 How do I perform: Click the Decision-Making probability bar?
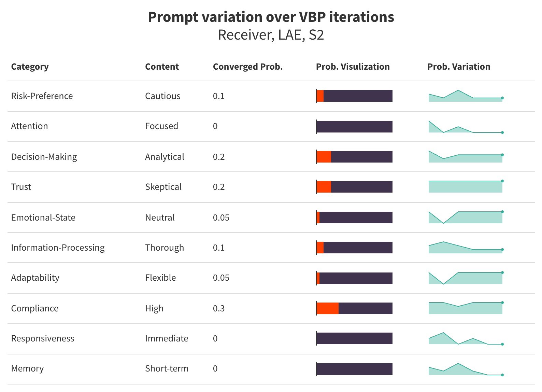coord(354,157)
